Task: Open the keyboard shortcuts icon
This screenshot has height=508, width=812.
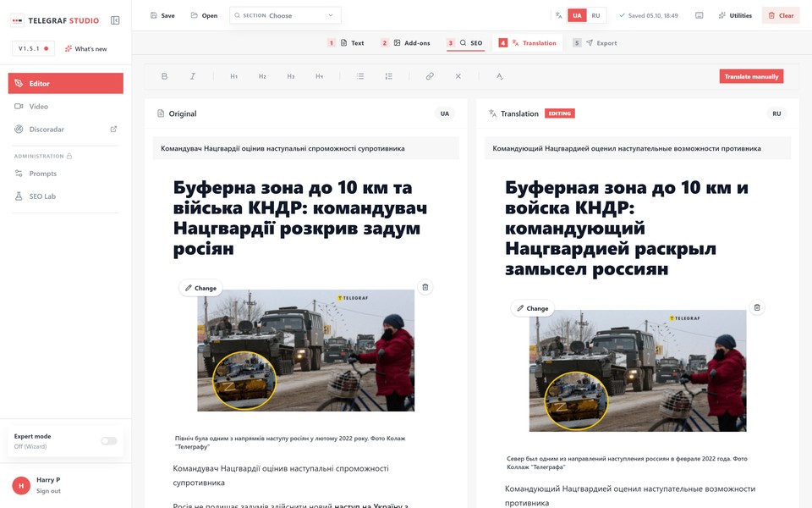Action: 700,15
